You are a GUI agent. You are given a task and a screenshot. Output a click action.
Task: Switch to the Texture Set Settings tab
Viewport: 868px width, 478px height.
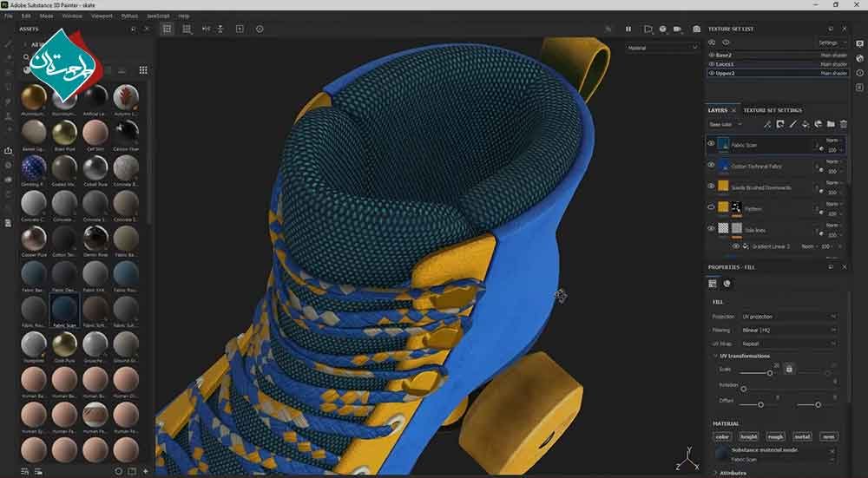tap(773, 110)
